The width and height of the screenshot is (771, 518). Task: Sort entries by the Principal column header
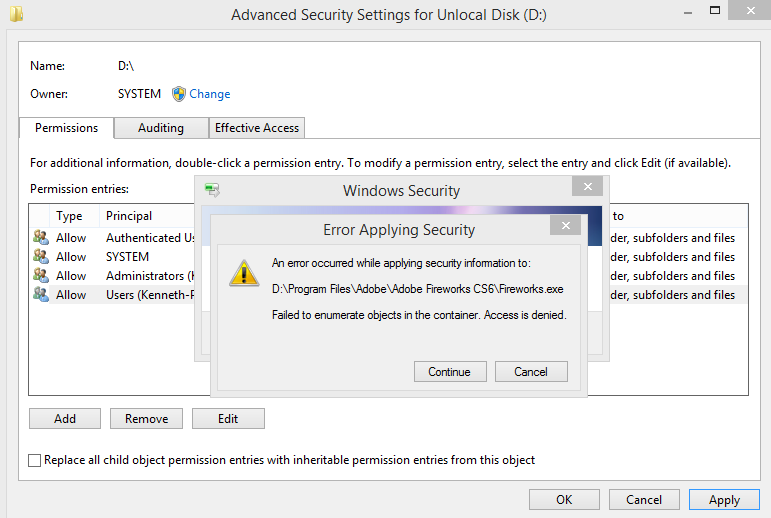click(x=129, y=216)
